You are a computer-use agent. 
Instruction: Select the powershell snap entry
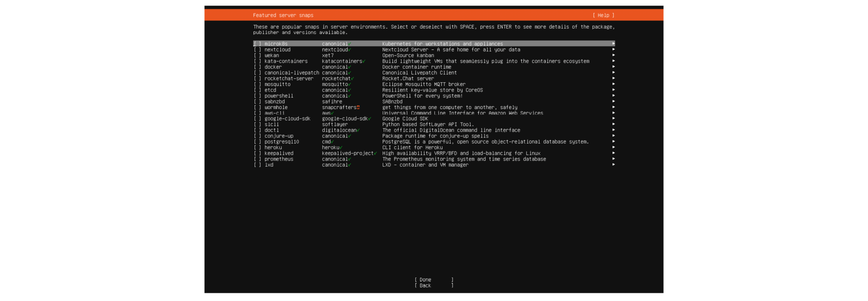279,96
